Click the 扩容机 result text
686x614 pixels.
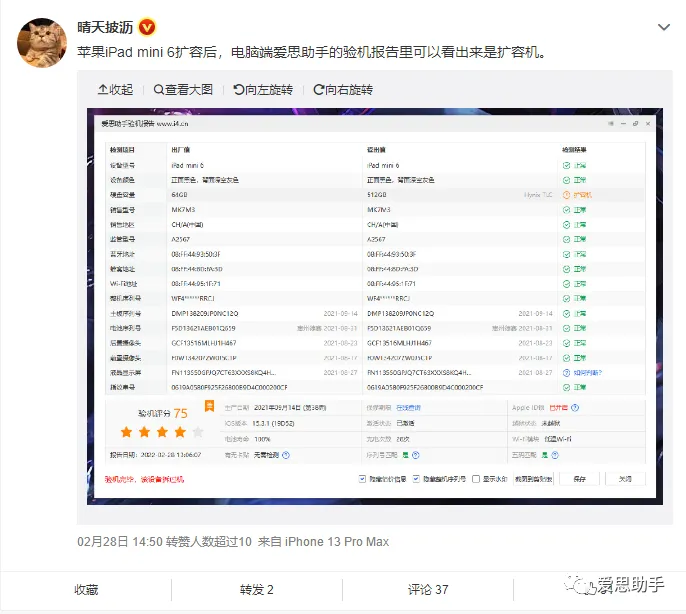[582, 195]
